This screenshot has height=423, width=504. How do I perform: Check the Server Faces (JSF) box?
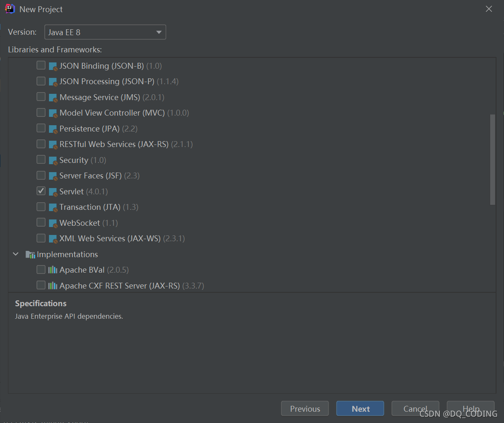click(x=41, y=175)
